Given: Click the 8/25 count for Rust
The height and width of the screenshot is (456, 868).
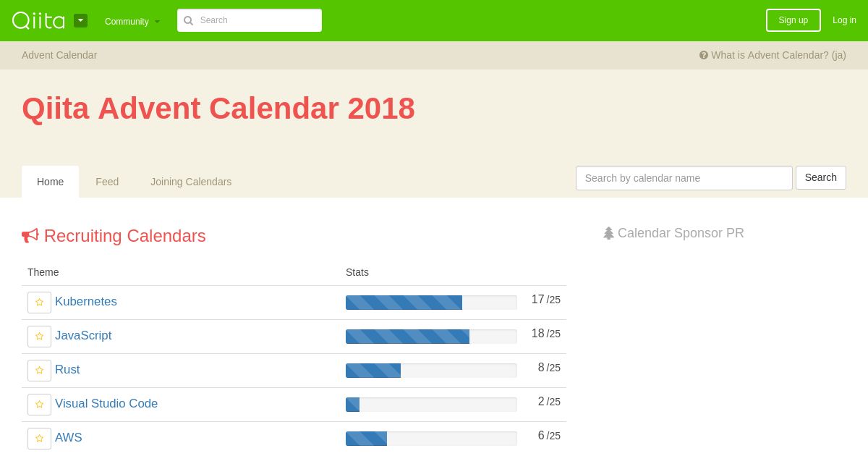Looking at the screenshot, I should tap(549, 368).
